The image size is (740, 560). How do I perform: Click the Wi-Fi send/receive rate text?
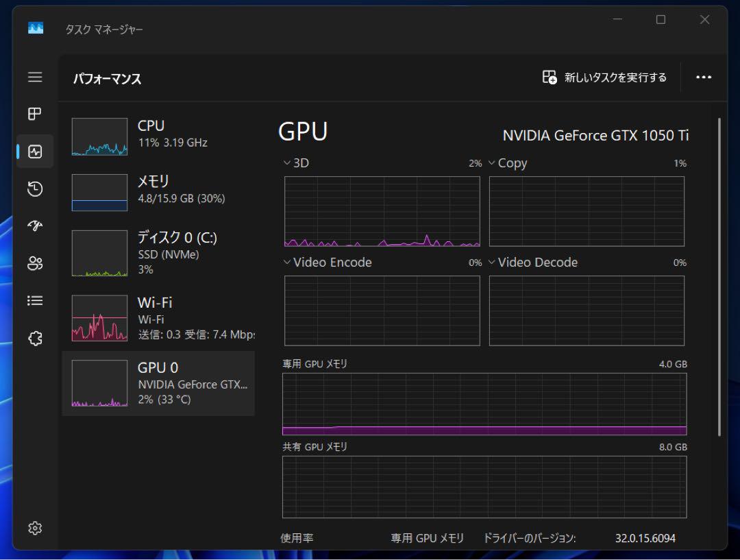pyautogui.click(x=197, y=334)
